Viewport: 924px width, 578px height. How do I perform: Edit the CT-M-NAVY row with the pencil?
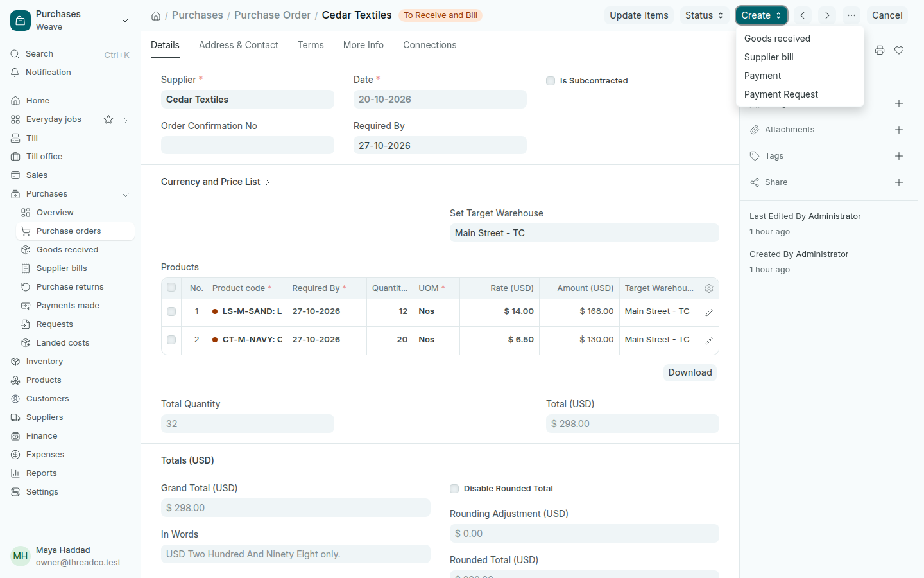(x=709, y=341)
